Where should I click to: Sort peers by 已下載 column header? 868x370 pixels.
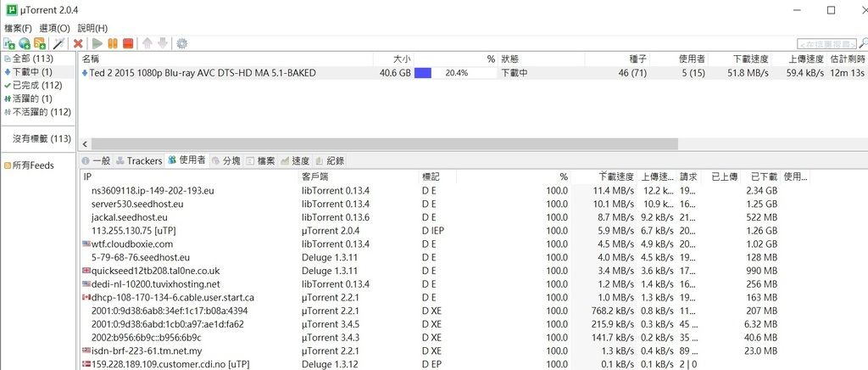[760, 177]
